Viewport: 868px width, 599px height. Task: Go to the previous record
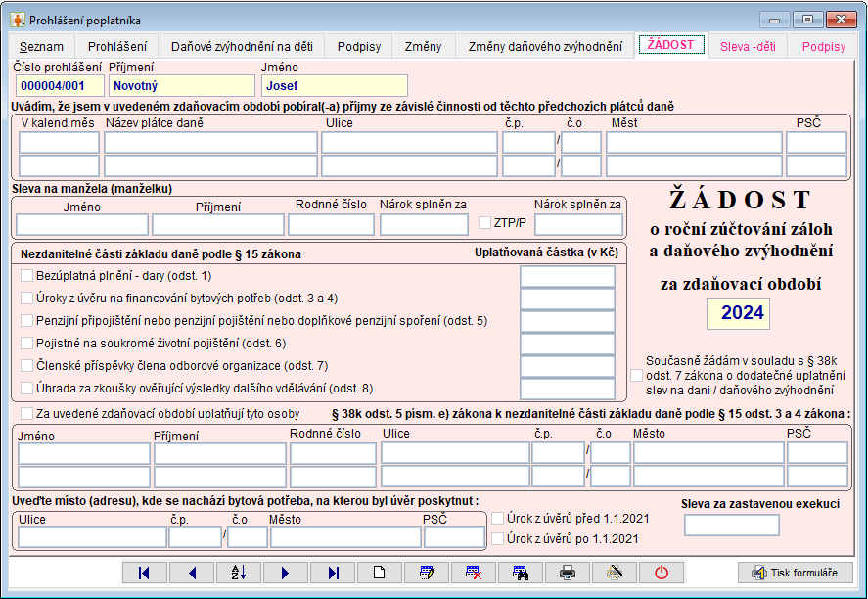coord(192,573)
